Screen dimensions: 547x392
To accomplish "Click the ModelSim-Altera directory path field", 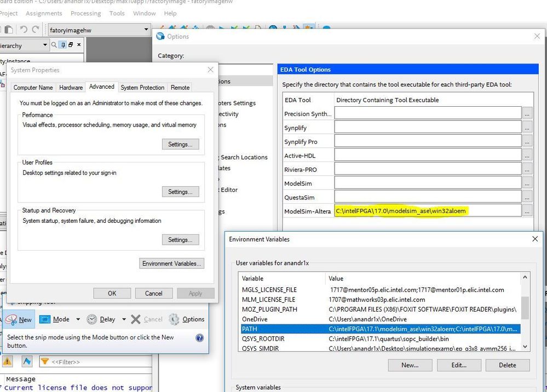I will tap(427, 211).
